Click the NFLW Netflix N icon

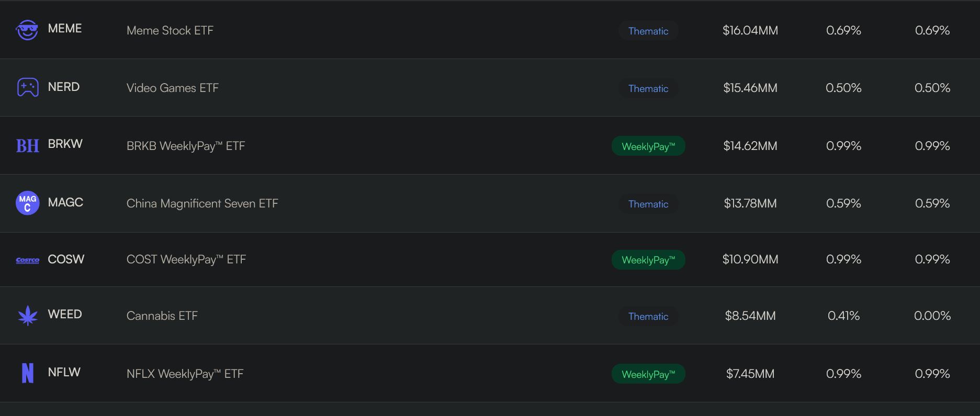point(28,373)
